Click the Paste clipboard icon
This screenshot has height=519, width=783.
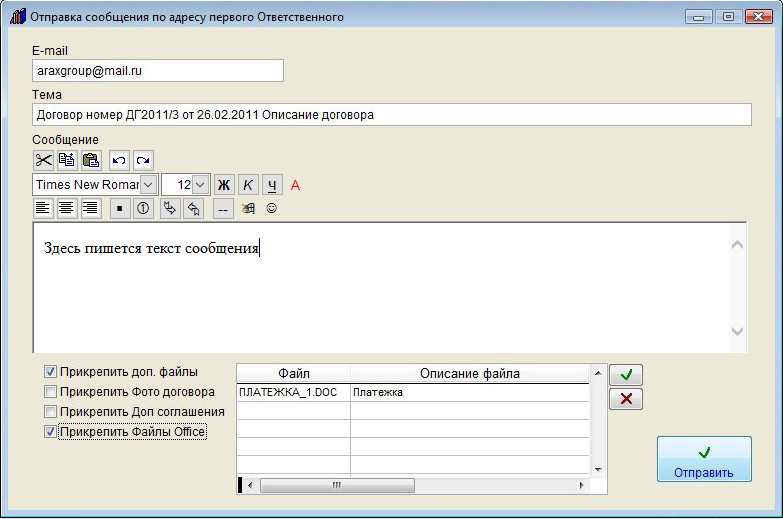[x=91, y=160]
